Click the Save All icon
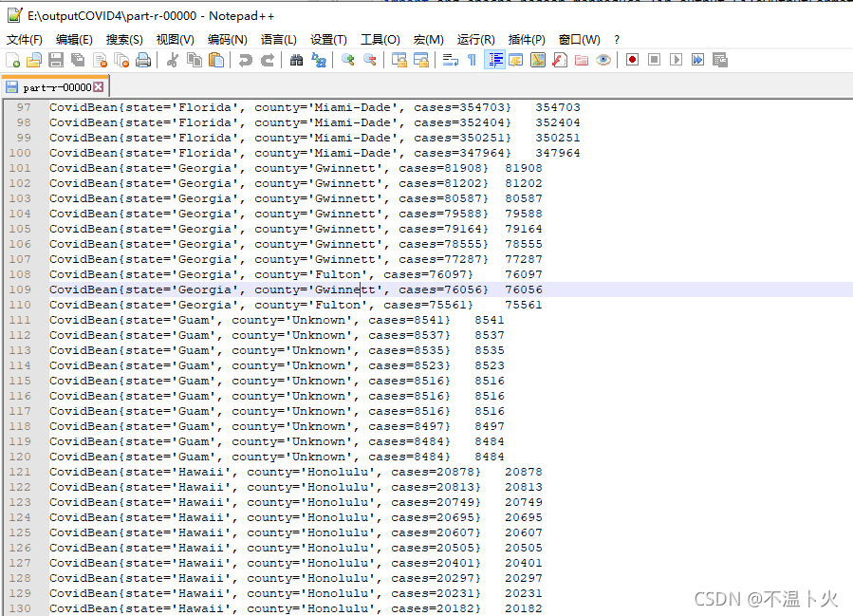 pyautogui.click(x=78, y=60)
